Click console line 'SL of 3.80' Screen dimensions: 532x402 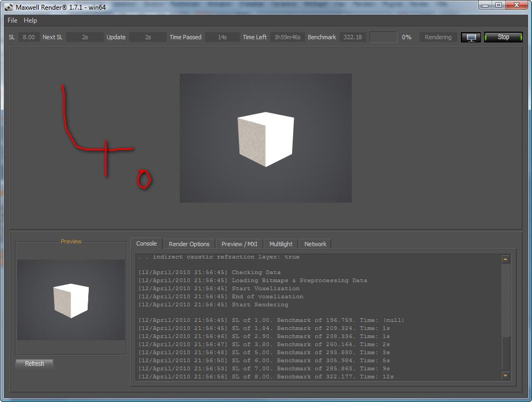point(264,344)
